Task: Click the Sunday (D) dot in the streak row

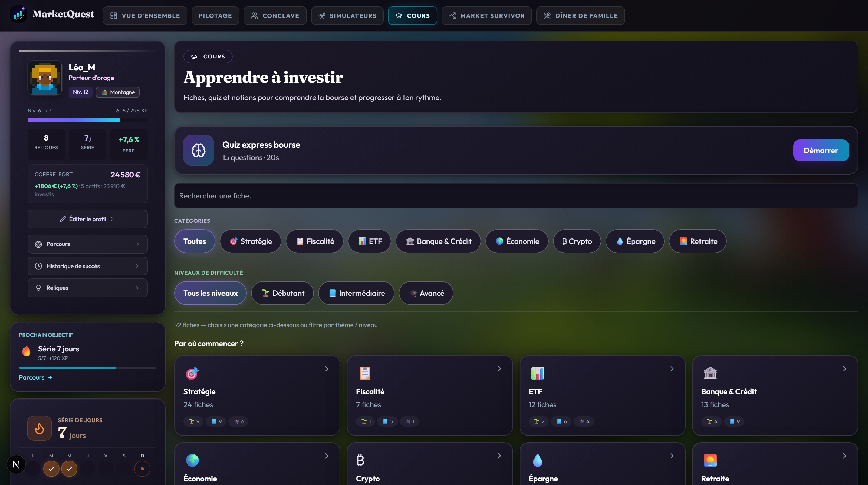Action: coord(142,469)
